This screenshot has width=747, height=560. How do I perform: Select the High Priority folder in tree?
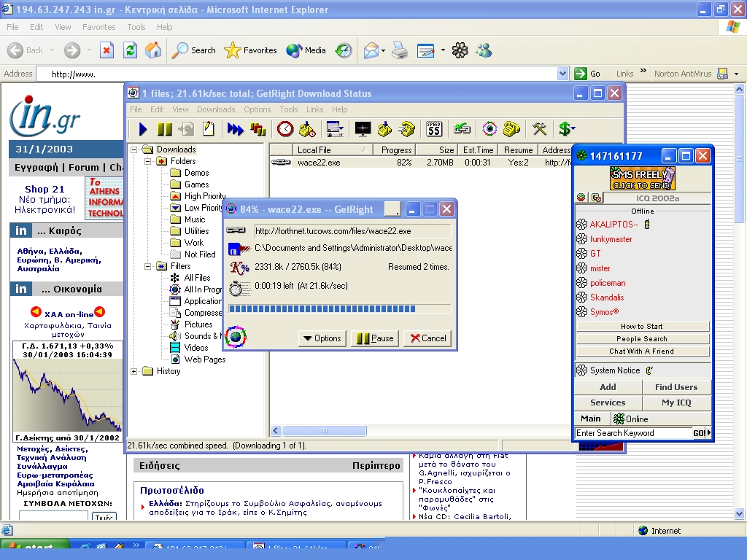click(x=204, y=196)
